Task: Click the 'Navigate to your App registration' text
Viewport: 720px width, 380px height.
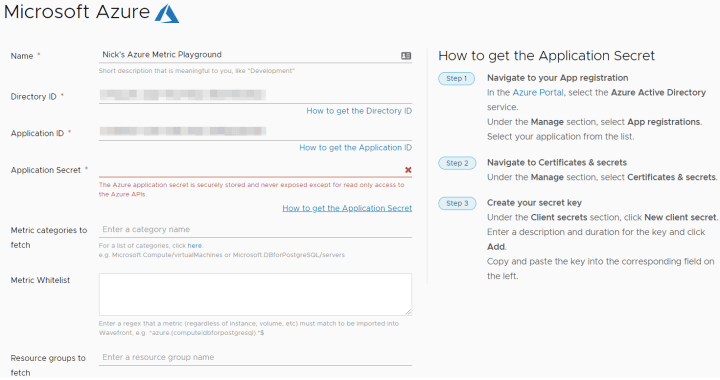Action: [x=557, y=78]
